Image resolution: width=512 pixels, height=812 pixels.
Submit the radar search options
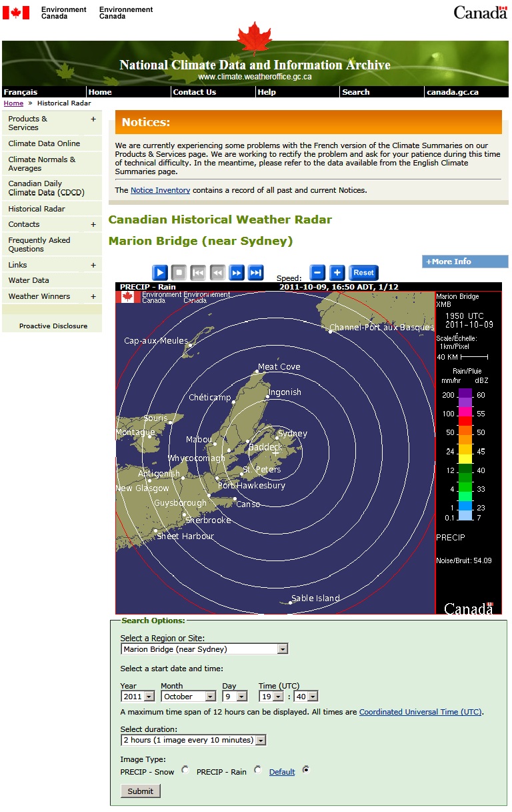click(141, 791)
